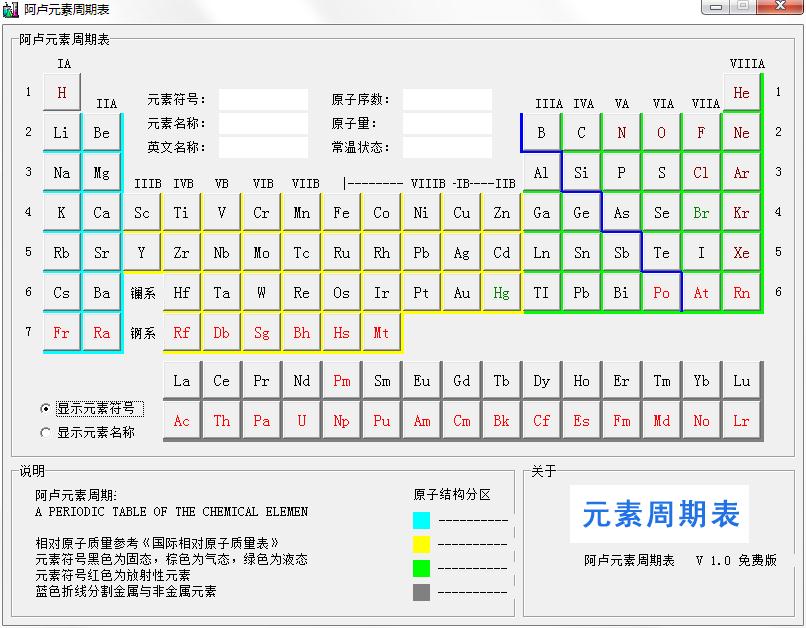The image size is (806, 628).
Task: Click the 元素符号 text field
Action: [x=263, y=100]
